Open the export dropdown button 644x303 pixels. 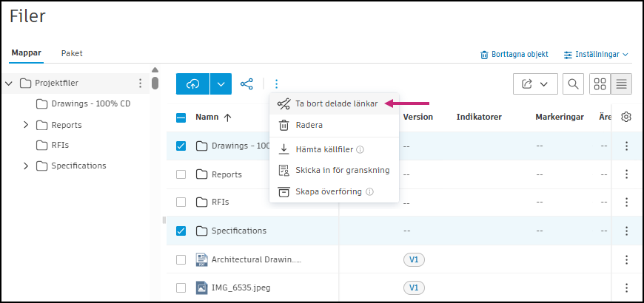[535, 84]
